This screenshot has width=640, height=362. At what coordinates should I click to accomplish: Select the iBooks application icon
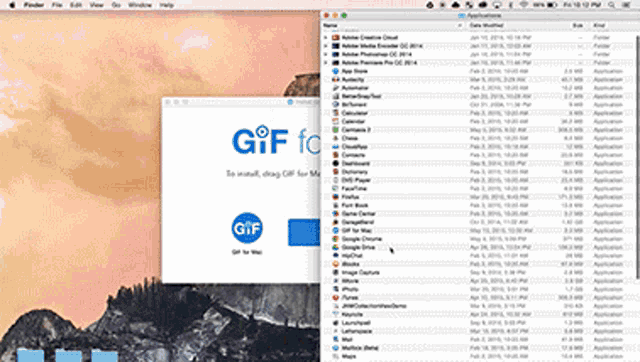click(336, 264)
